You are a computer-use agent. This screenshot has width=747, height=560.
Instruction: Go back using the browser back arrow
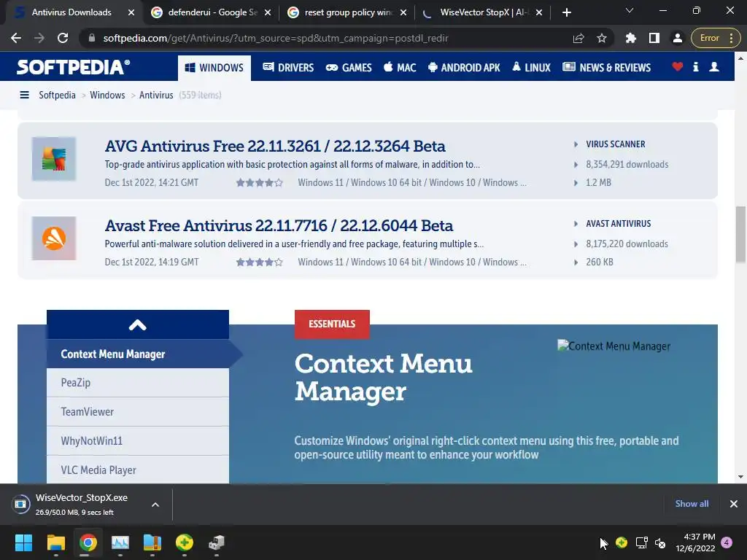pos(16,38)
